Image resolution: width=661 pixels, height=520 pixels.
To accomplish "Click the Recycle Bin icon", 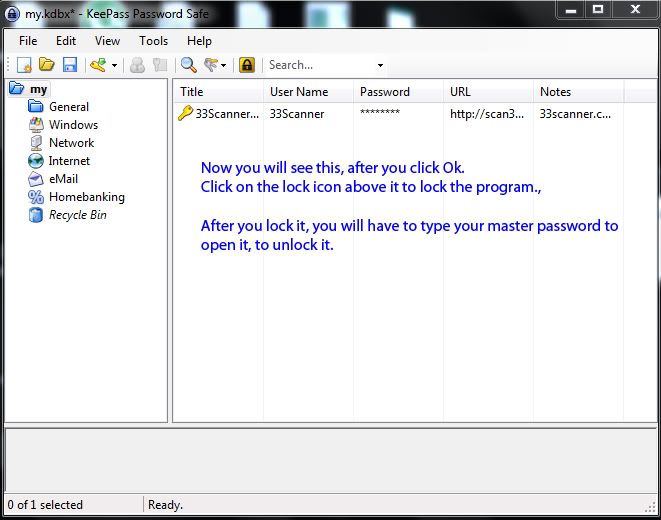I will [36, 215].
